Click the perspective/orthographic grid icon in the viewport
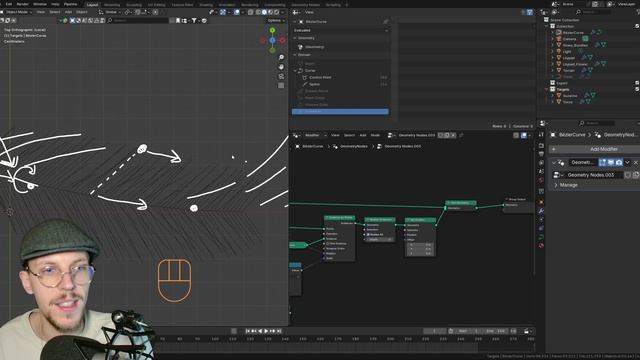 coord(281,86)
